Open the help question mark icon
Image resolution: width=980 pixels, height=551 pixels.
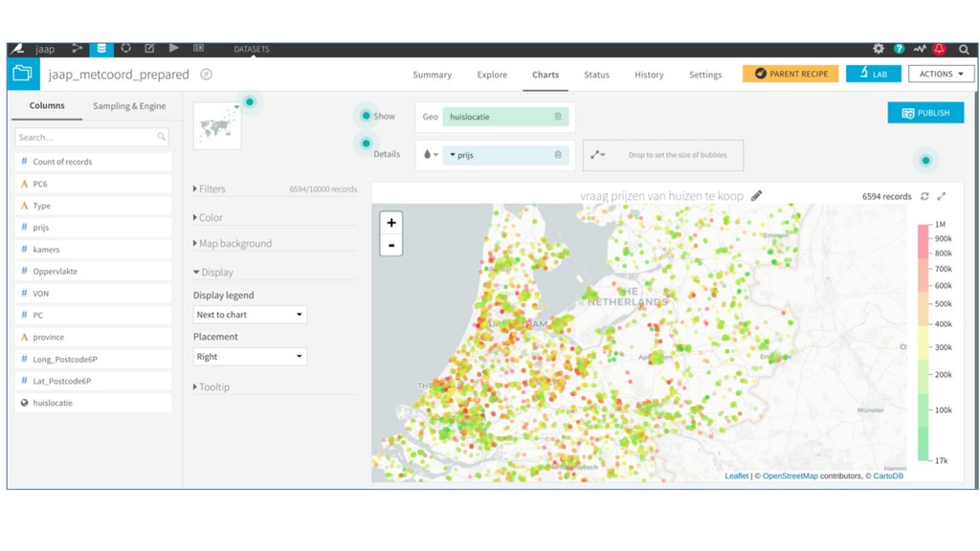899,49
